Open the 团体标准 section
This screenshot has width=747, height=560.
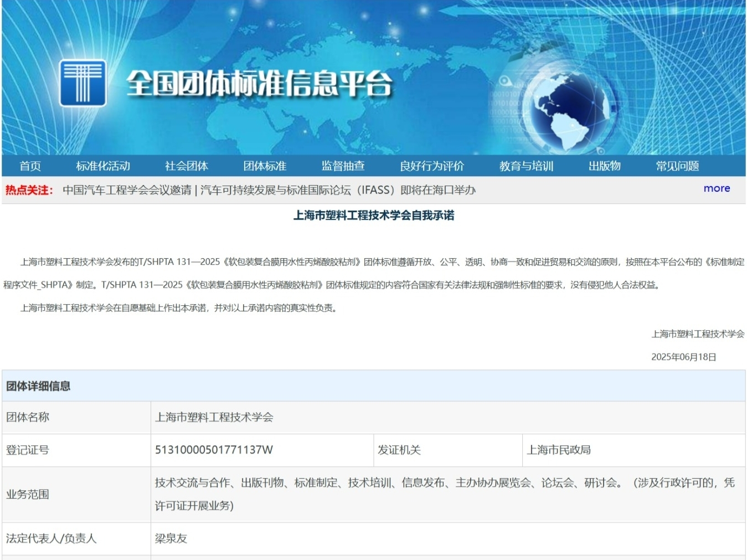click(266, 166)
